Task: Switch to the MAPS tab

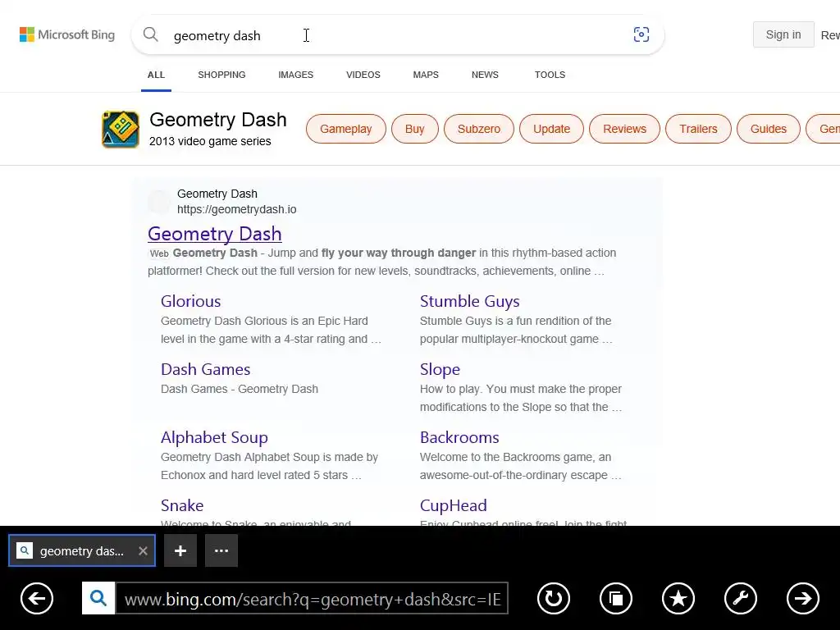Action: click(426, 75)
